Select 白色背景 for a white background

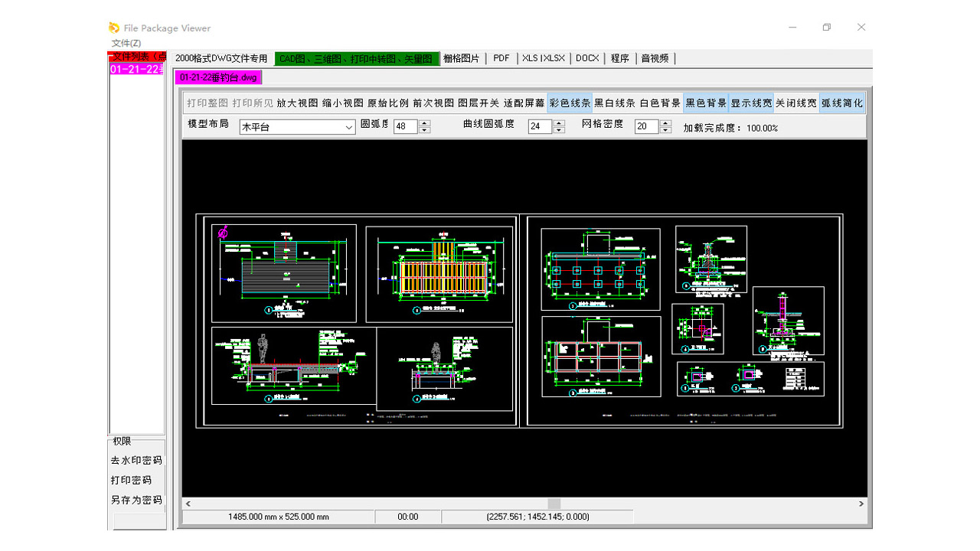click(660, 103)
